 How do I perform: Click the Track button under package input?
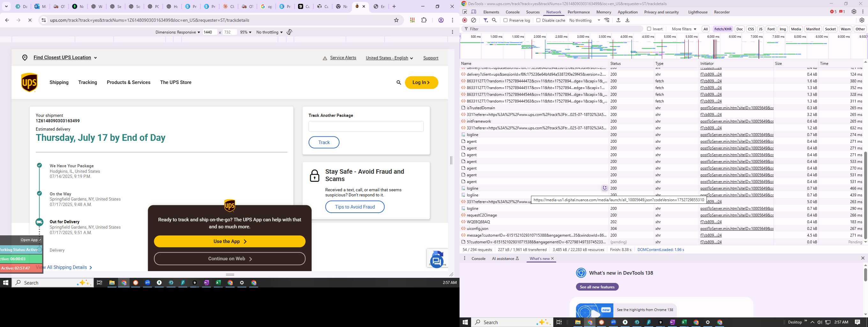[x=324, y=142]
